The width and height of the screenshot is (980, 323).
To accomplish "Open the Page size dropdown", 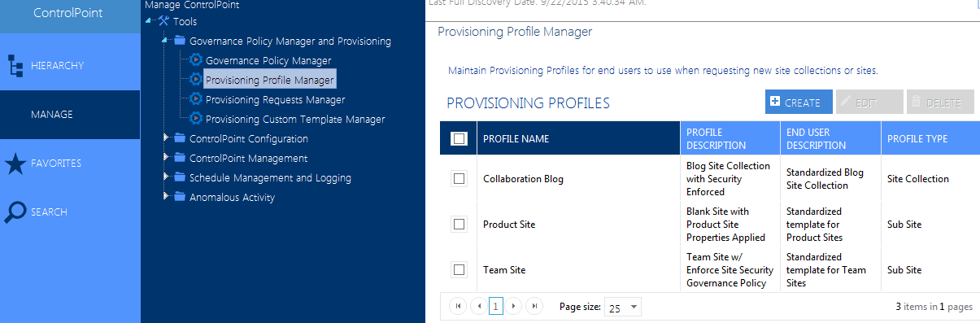I will tap(623, 307).
